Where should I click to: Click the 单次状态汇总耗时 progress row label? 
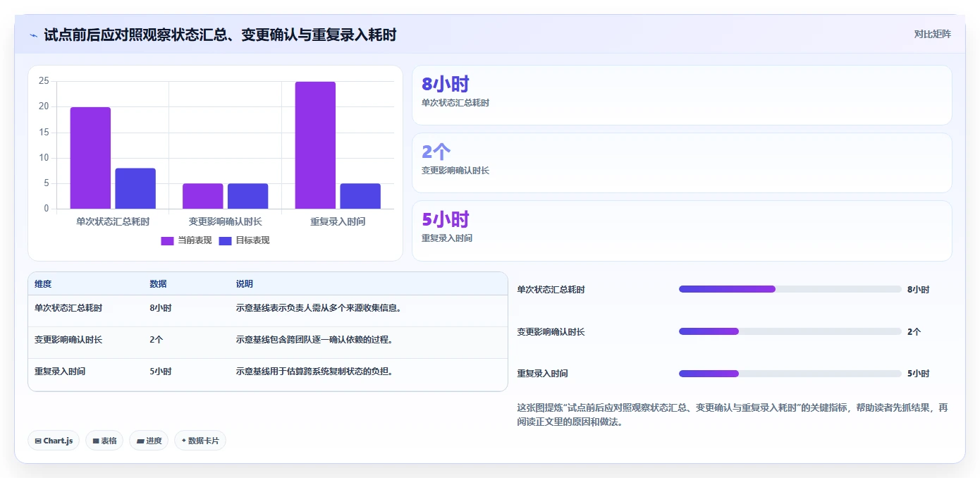[x=551, y=289]
